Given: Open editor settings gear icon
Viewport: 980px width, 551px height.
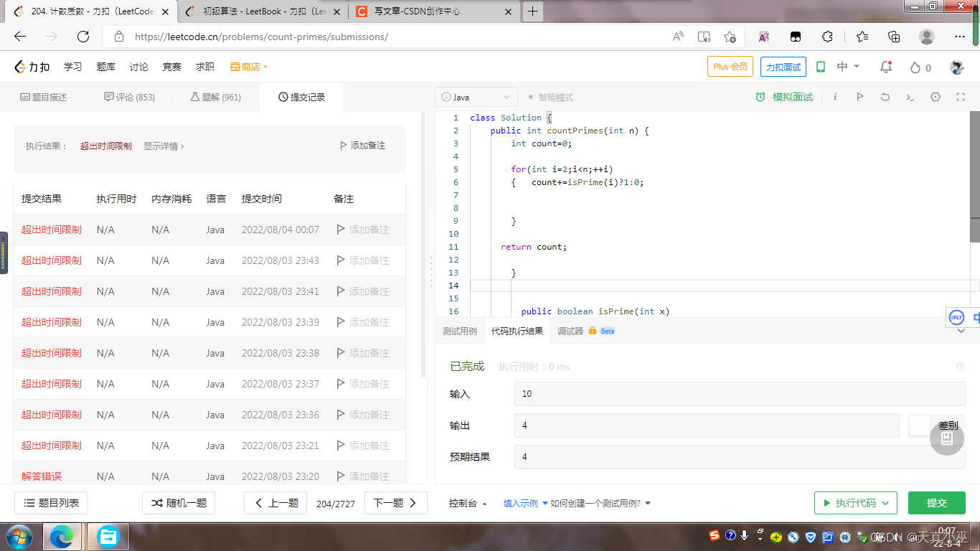Looking at the screenshot, I should click(935, 97).
